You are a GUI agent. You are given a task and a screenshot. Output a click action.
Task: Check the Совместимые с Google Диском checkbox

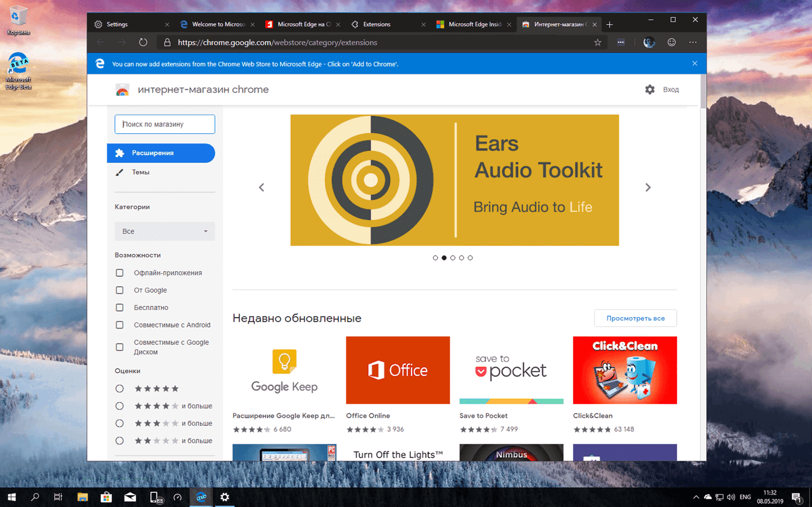pyautogui.click(x=120, y=347)
